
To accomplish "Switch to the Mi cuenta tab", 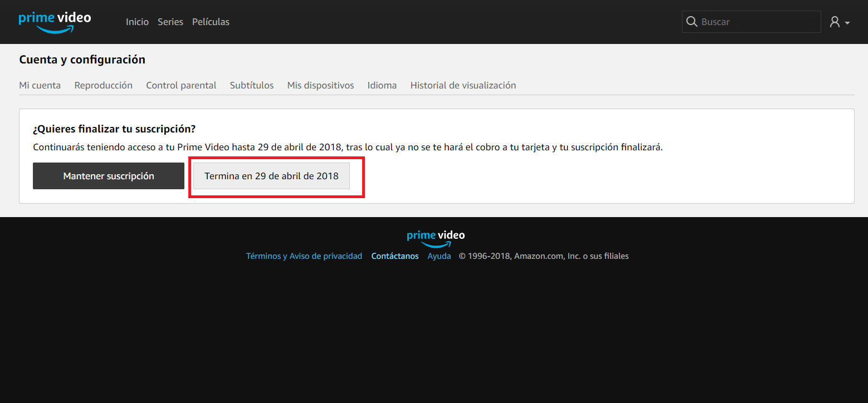I will coord(40,85).
